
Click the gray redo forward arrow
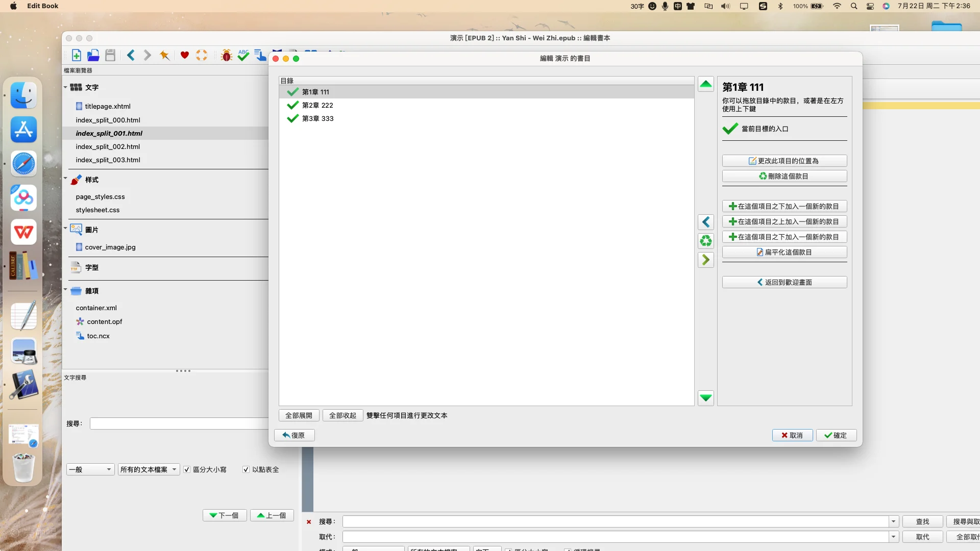(148, 55)
